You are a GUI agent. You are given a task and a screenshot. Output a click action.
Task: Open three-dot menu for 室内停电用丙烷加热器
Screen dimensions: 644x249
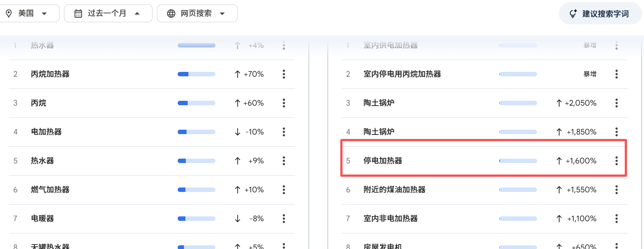[x=617, y=74]
